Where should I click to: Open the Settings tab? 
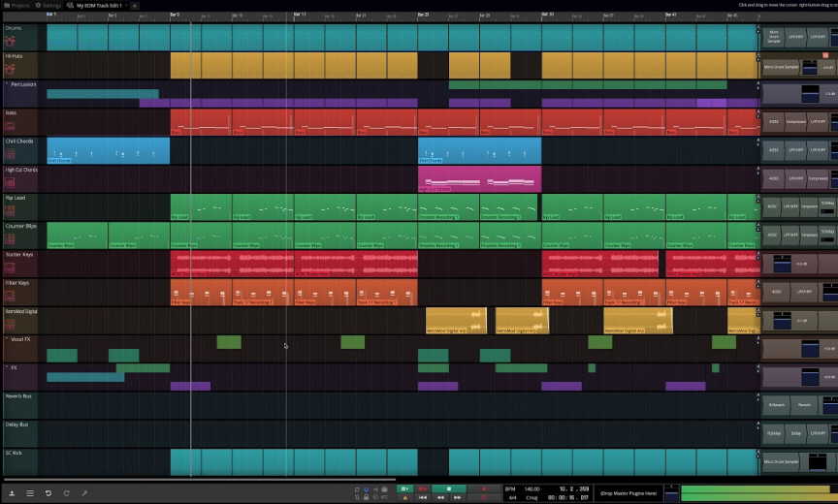tap(49, 5)
